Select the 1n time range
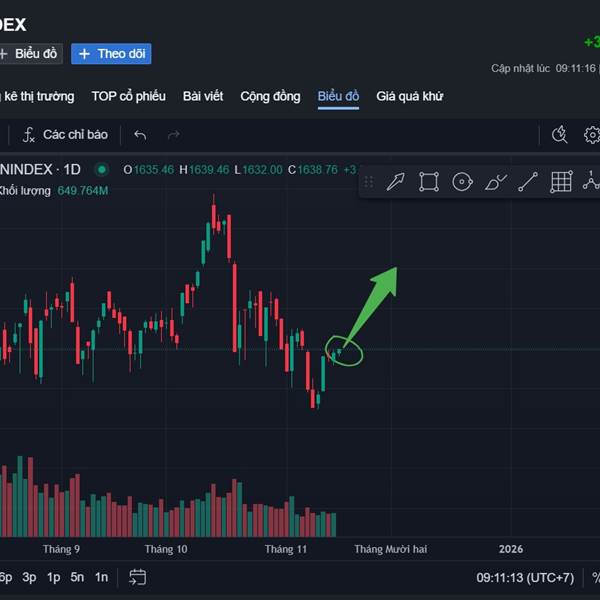 click(x=101, y=577)
